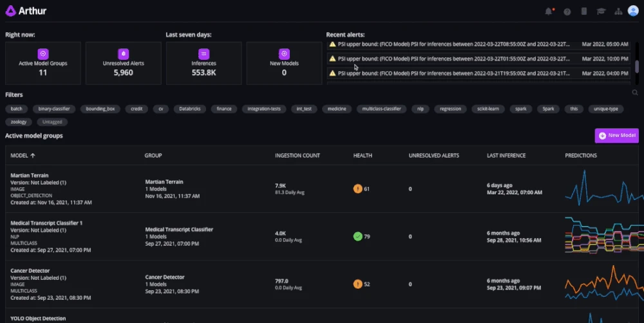
Task: Open the organization hierarchy icon
Action: click(618, 12)
